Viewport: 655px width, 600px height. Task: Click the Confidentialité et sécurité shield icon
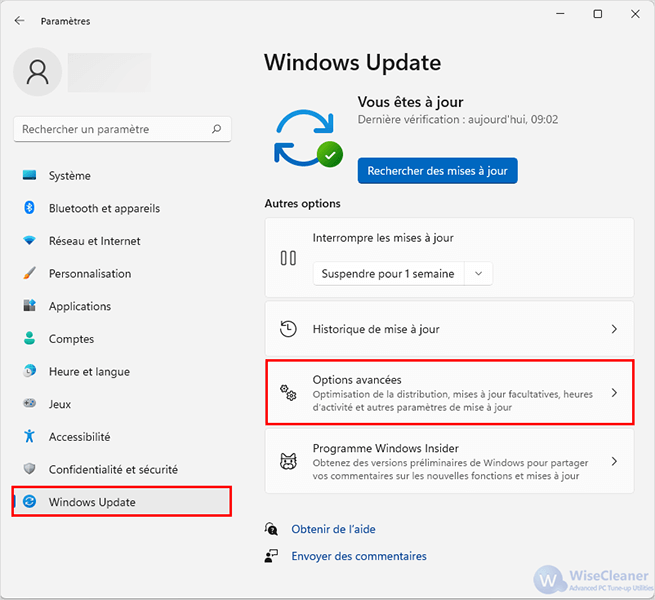pos(29,469)
